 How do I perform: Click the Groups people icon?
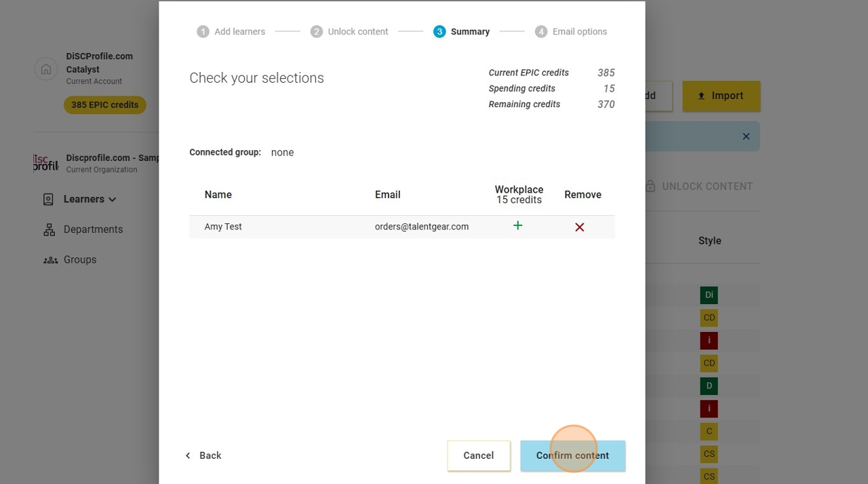pos(50,260)
